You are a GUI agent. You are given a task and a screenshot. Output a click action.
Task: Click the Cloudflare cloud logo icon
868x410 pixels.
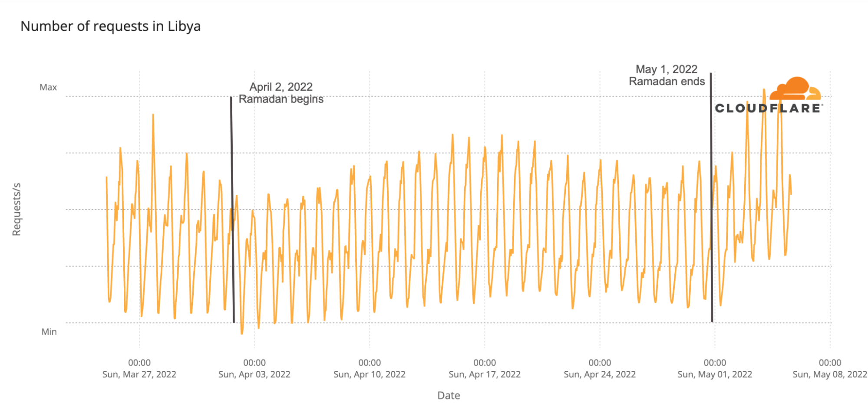pyautogui.click(x=795, y=88)
